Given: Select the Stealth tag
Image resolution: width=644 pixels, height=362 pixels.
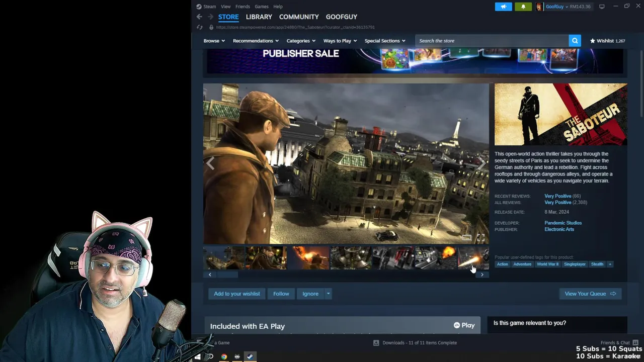Looking at the screenshot, I should click(597, 264).
